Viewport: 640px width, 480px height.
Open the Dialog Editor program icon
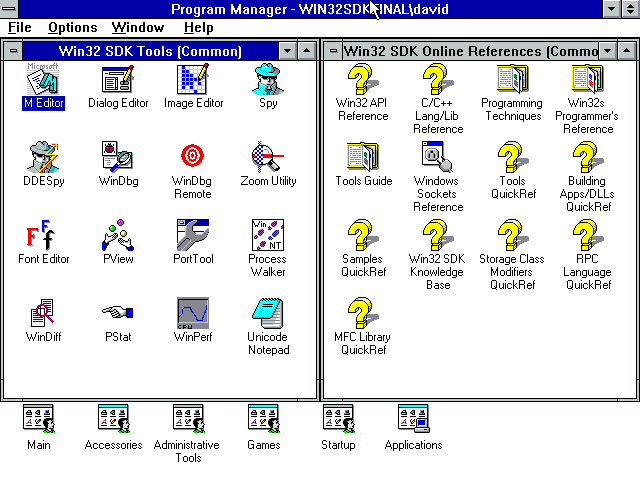[118, 79]
